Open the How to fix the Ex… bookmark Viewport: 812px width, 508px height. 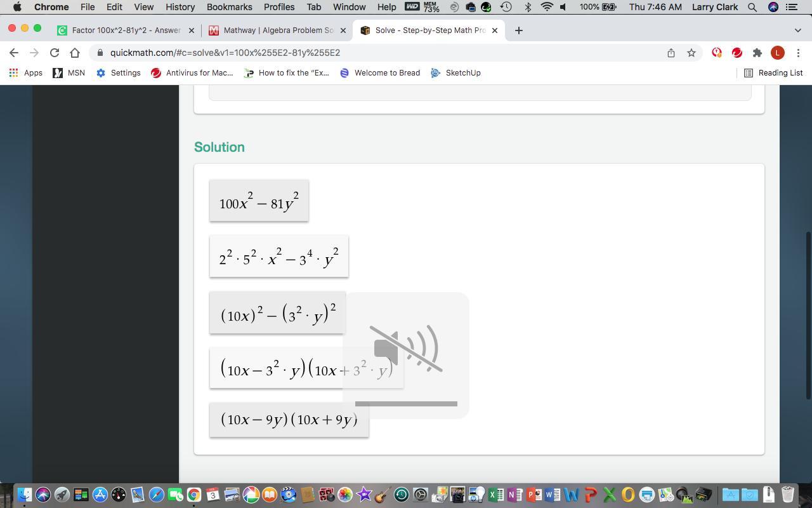287,73
